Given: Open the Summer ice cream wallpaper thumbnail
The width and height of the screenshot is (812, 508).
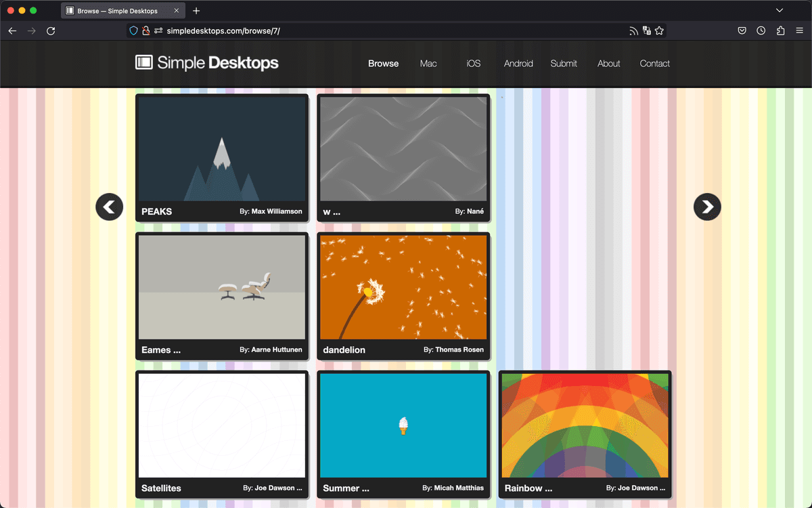Looking at the screenshot, I should click(x=403, y=425).
